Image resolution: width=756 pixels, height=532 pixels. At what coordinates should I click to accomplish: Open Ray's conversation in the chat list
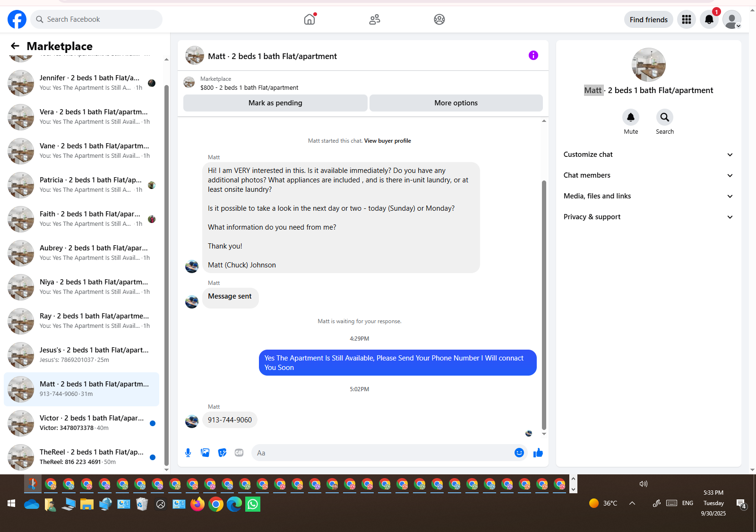[81, 321]
